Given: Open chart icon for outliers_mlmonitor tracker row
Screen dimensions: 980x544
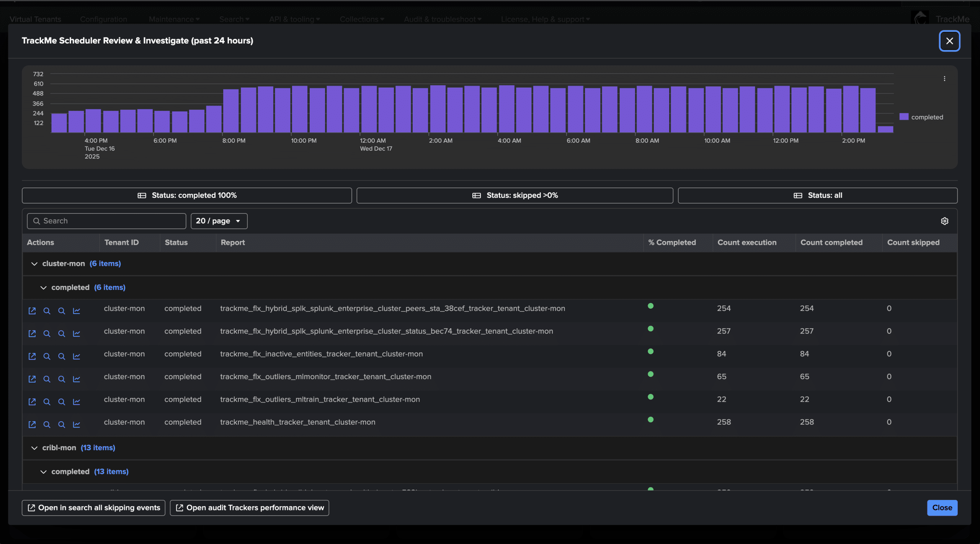Looking at the screenshot, I should tap(77, 379).
